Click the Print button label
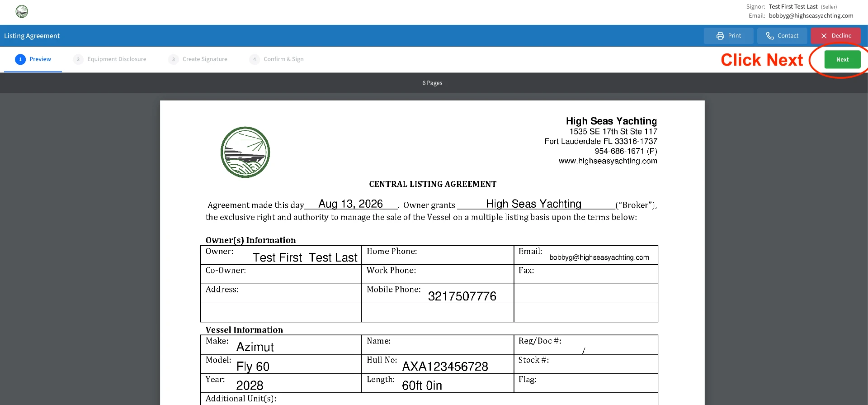 [x=734, y=36]
